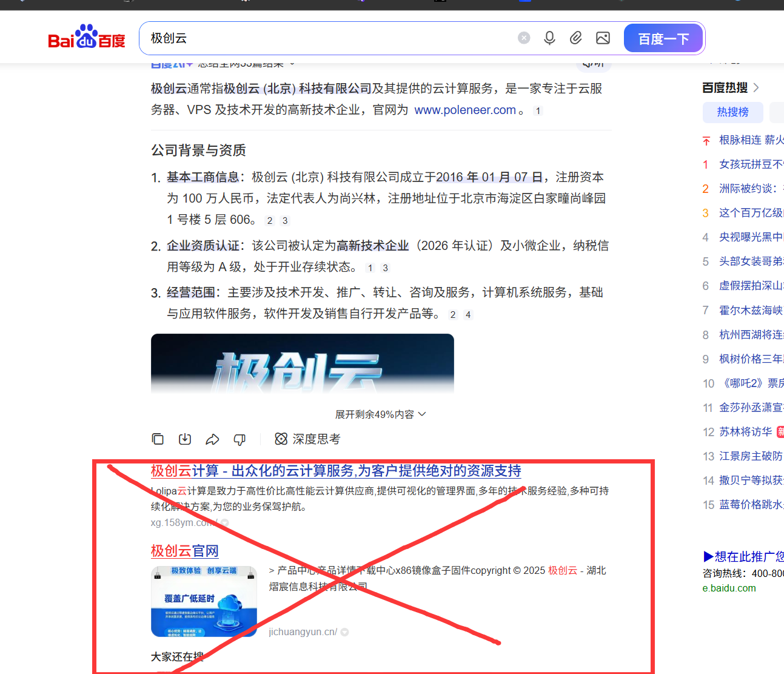Share the AI summary via the arrow icon
This screenshot has height=674, width=784.
(212, 439)
